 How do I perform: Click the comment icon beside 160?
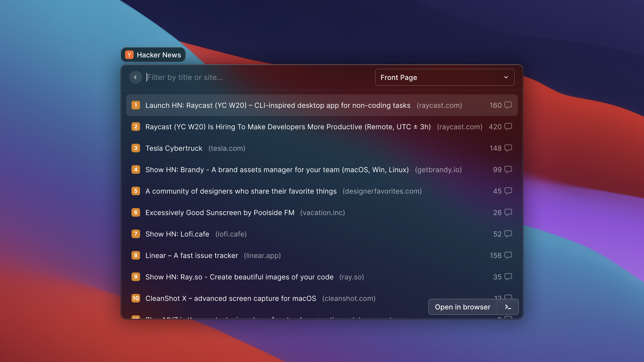coord(508,105)
